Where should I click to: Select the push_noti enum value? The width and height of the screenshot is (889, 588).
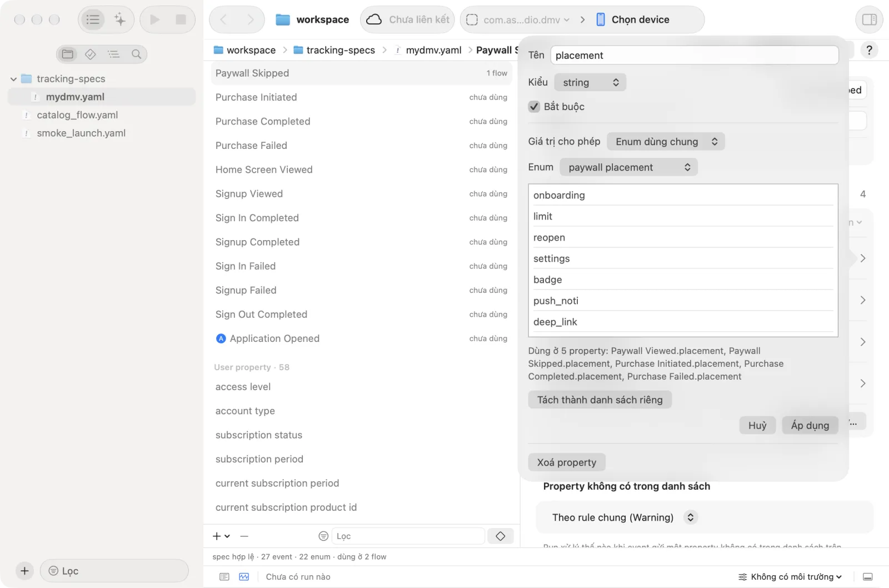[683, 301]
